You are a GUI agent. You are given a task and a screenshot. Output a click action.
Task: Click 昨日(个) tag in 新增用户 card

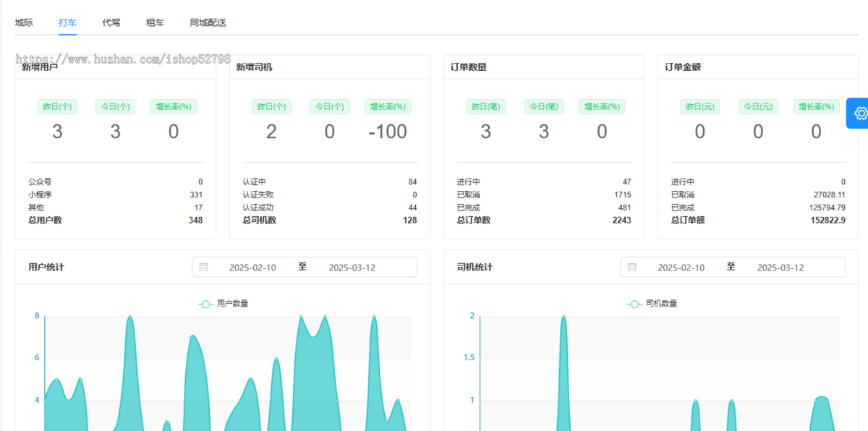pyautogui.click(x=57, y=107)
